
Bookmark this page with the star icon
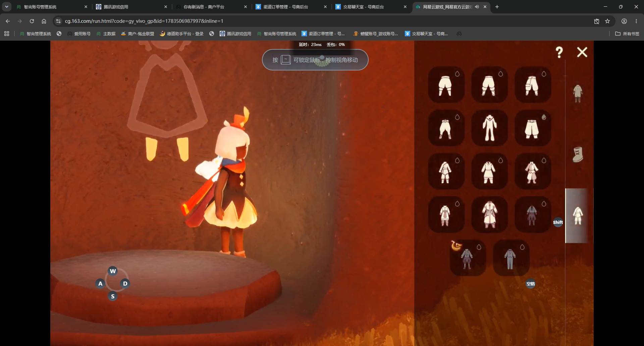[607, 21]
